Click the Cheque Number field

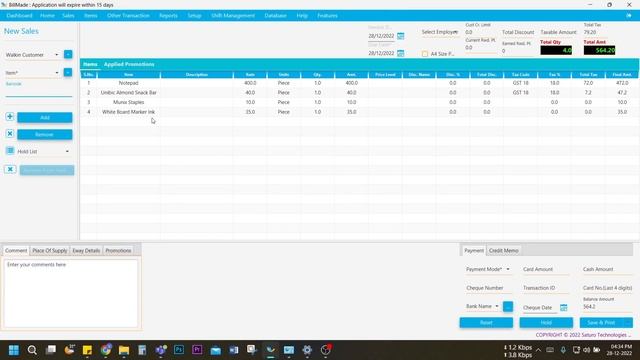pyautogui.click(x=488, y=288)
